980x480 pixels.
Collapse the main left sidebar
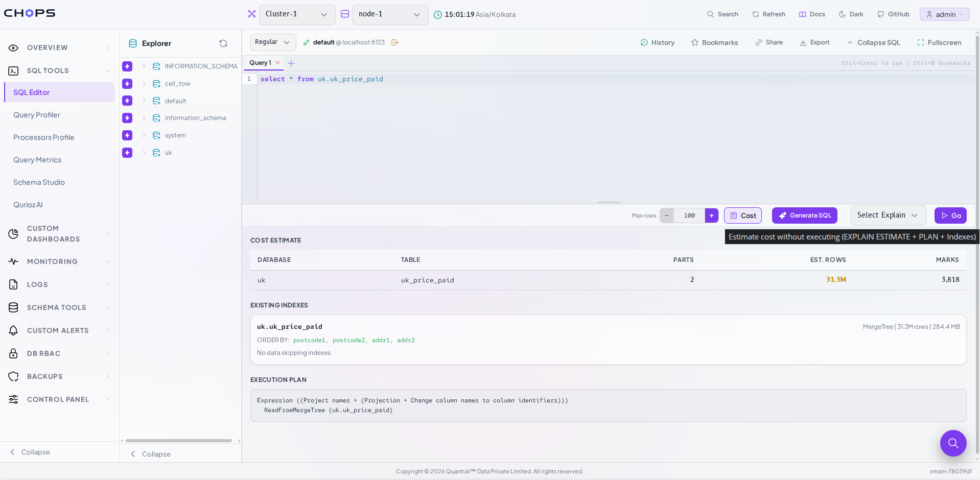pos(30,452)
